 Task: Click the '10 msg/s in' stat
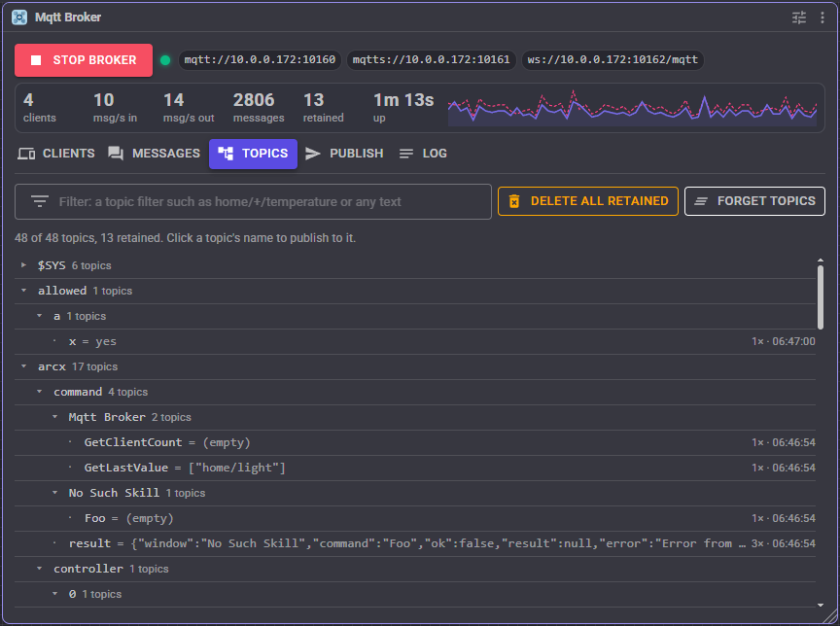point(115,108)
